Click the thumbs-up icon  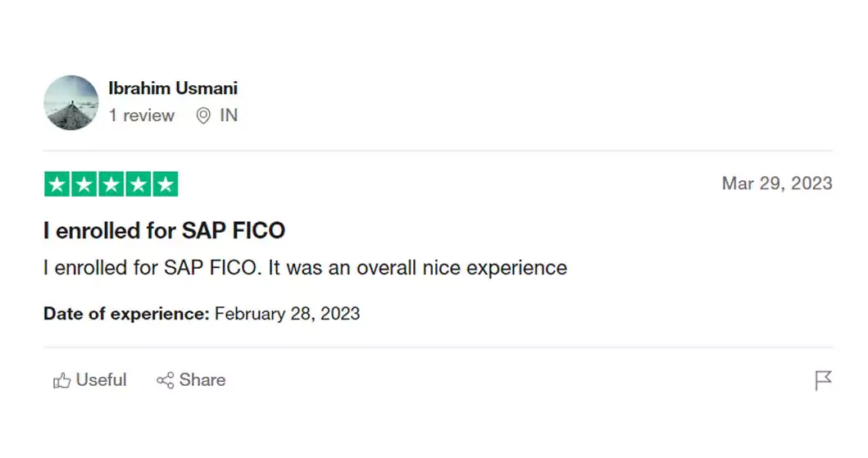(x=61, y=381)
